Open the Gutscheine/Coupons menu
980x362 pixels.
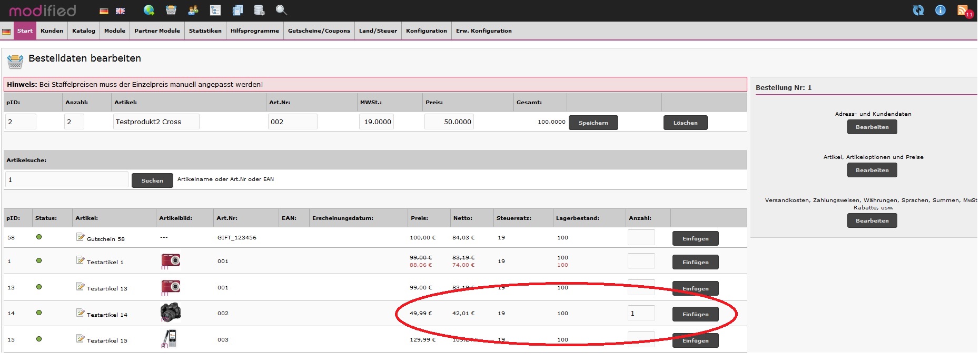[x=319, y=31]
